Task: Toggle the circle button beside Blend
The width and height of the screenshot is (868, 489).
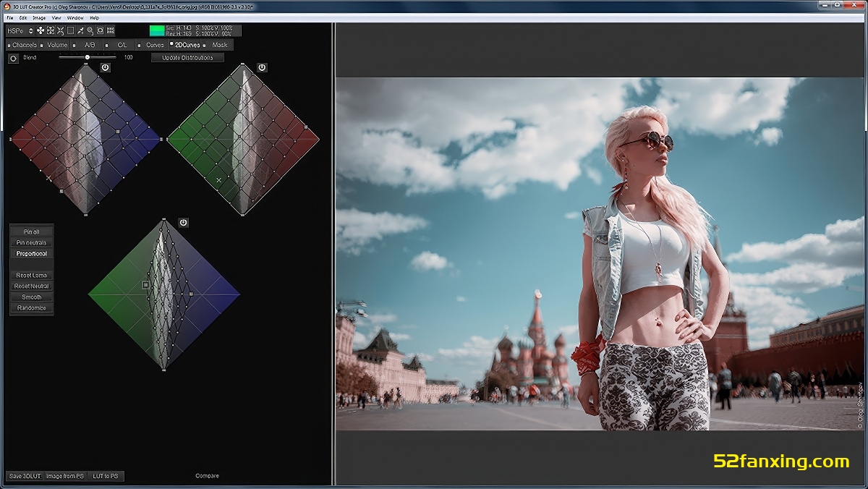Action: 13,58
